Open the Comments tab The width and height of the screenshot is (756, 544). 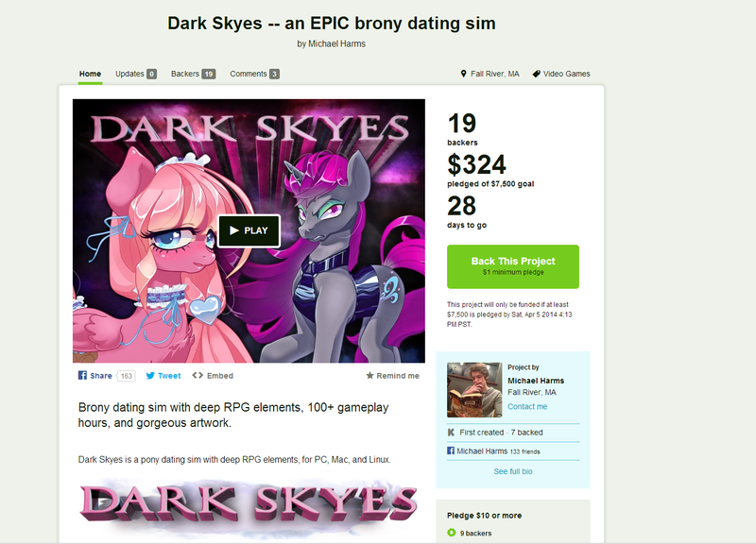click(254, 74)
